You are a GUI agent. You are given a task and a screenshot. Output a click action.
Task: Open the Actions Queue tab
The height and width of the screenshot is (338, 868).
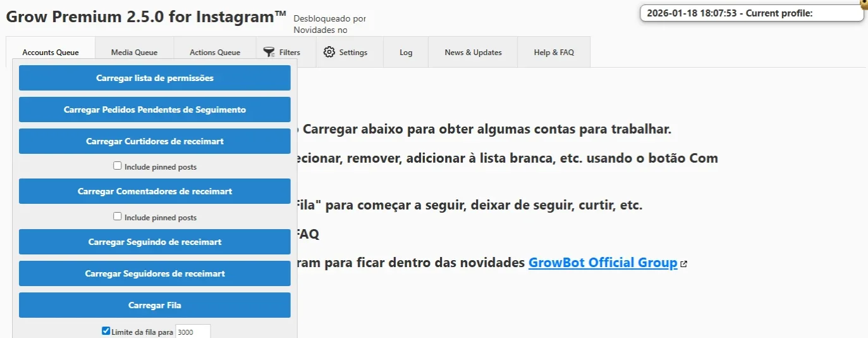click(215, 53)
